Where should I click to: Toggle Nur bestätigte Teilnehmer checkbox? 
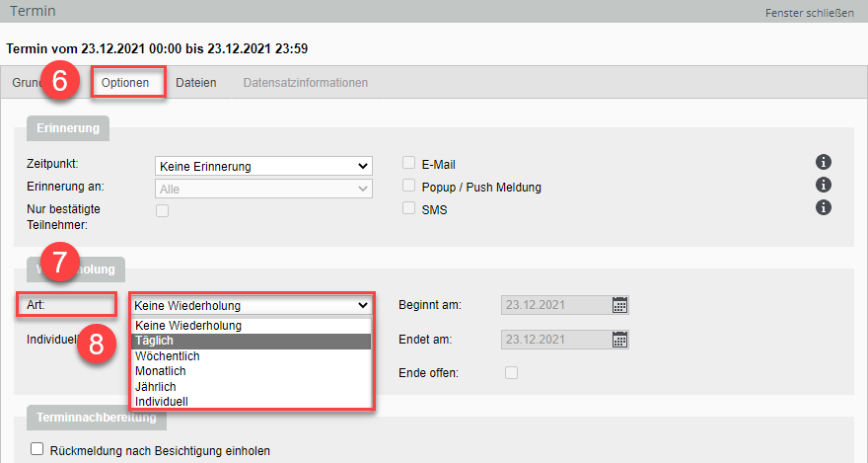pyautogui.click(x=163, y=210)
